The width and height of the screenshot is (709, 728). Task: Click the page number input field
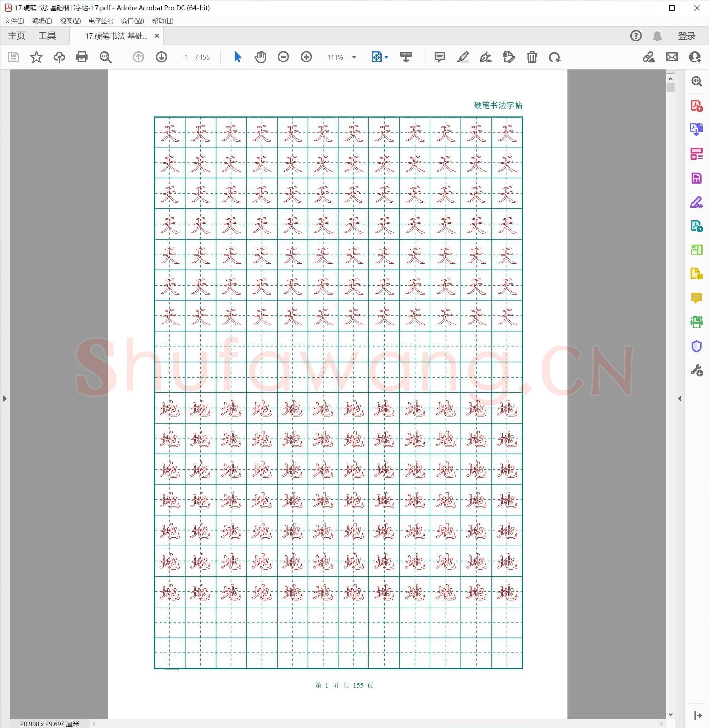tap(185, 57)
